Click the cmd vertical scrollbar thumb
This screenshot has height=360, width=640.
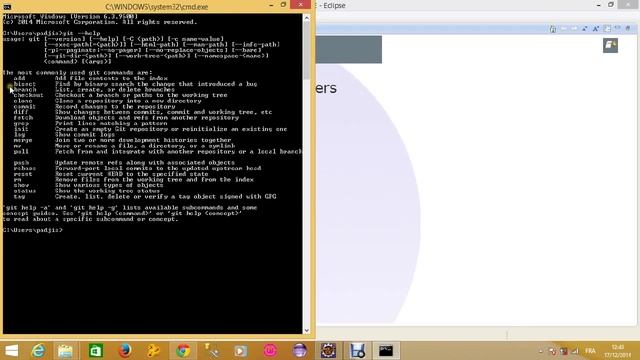coord(307,51)
